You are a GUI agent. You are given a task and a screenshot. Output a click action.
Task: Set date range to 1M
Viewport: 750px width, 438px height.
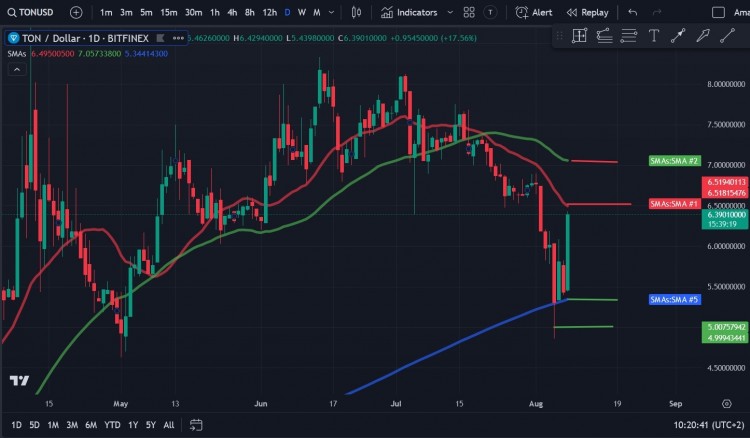pyautogui.click(x=53, y=425)
